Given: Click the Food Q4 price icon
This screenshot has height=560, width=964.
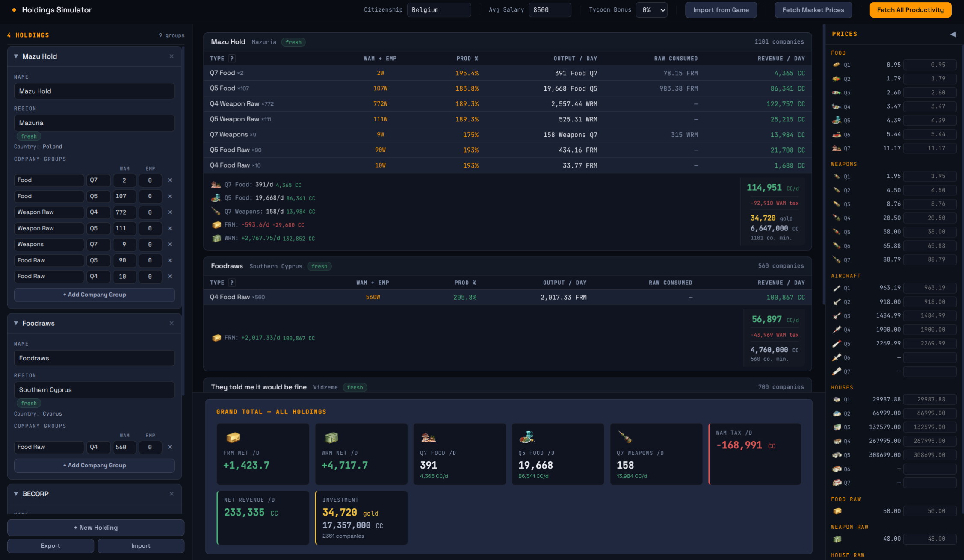Looking at the screenshot, I should [836, 106].
